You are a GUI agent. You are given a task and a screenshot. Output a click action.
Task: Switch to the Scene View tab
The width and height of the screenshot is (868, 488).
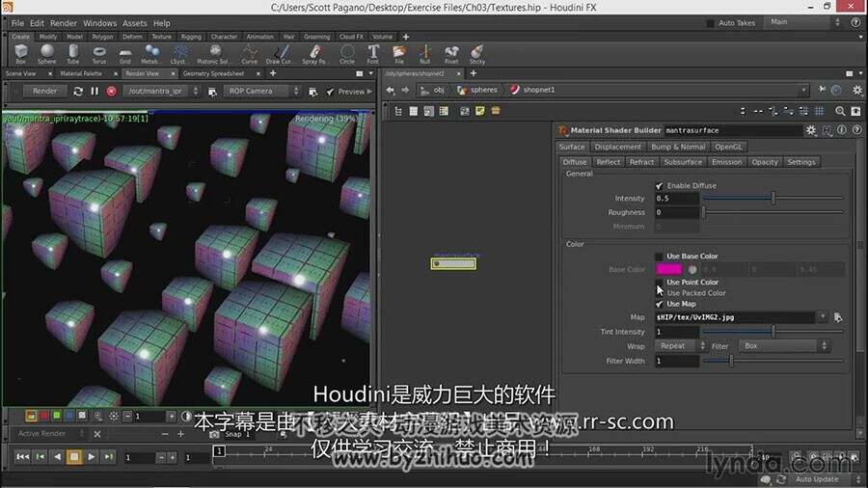pyautogui.click(x=21, y=73)
